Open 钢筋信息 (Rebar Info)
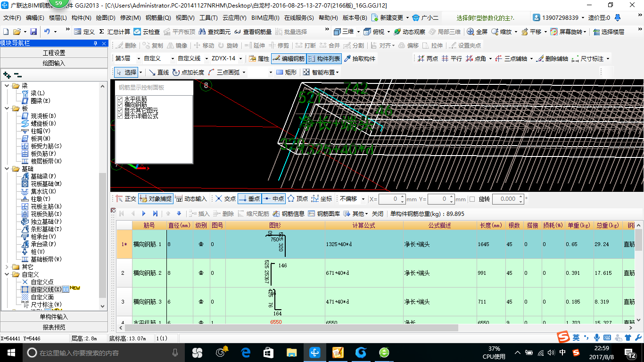Image resolution: width=644 pixels, height=362 pixels. tap(289, 214)
